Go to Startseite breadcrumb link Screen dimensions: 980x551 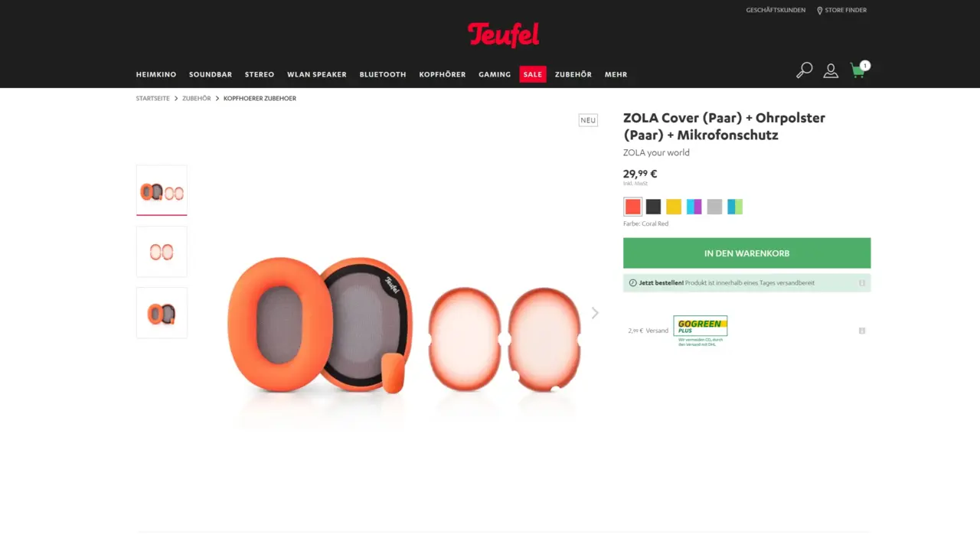pos(153,99)
